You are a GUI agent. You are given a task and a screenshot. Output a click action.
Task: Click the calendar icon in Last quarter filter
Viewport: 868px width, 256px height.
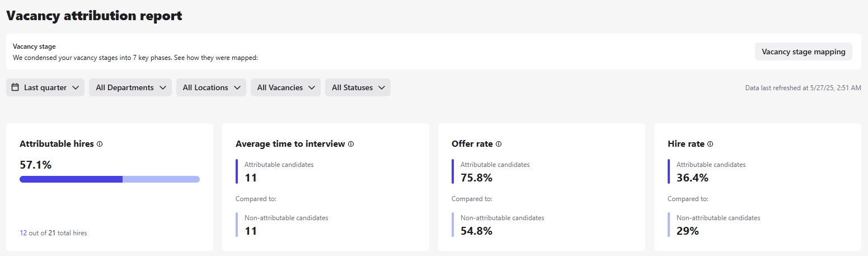(15, 87)
